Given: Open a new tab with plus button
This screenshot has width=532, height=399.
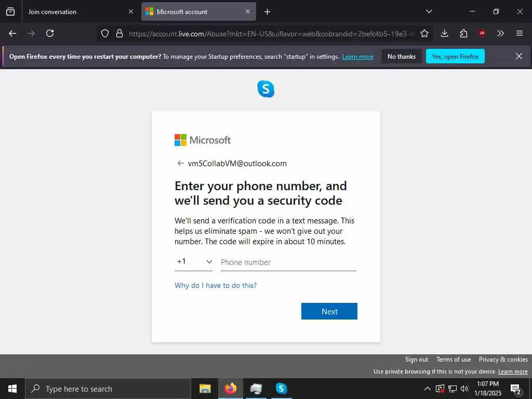Looking at the screenshot, I should pyautogui.click(x=268, y=12).
